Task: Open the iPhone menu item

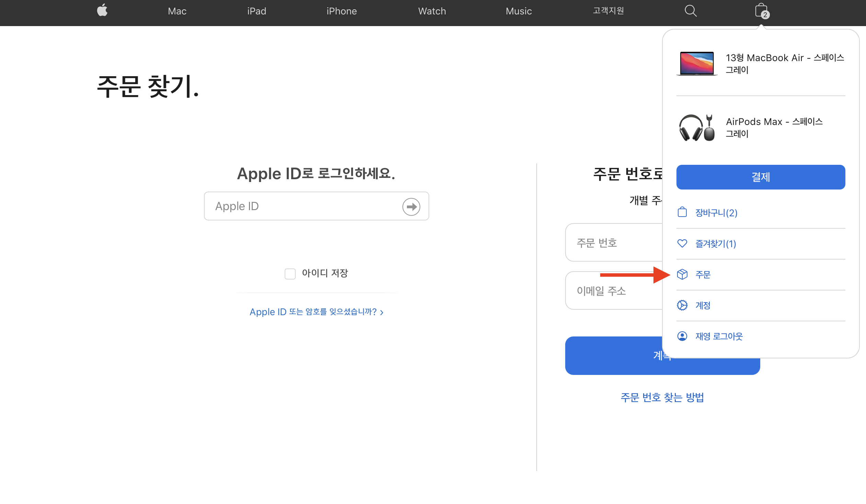Action: (x=342, y=11)
